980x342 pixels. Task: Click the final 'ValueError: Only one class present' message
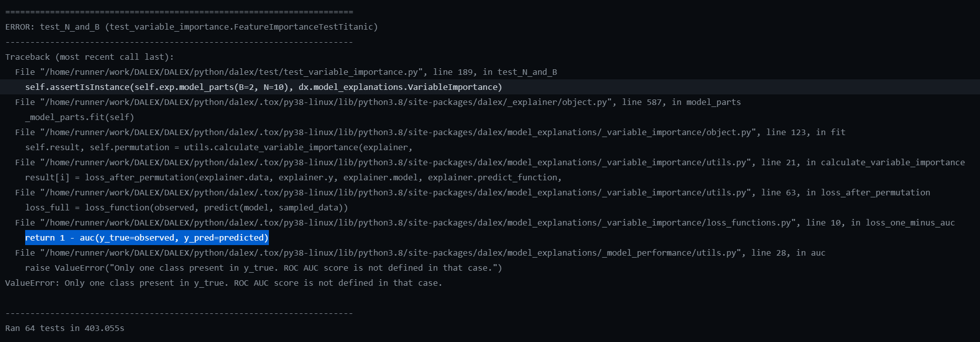224,283
